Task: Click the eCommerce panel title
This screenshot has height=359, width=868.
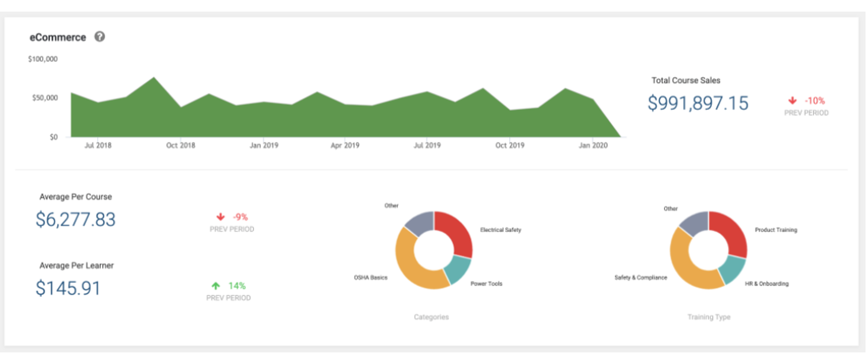Action: [58, 37]
